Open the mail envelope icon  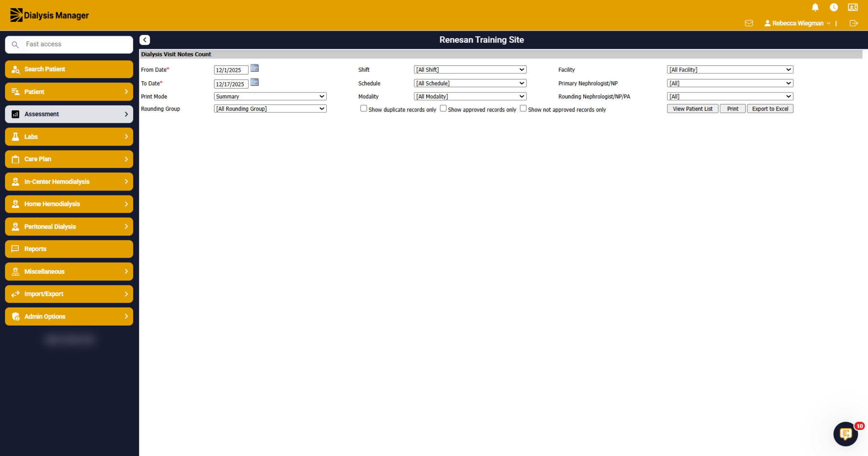(749, 23)
